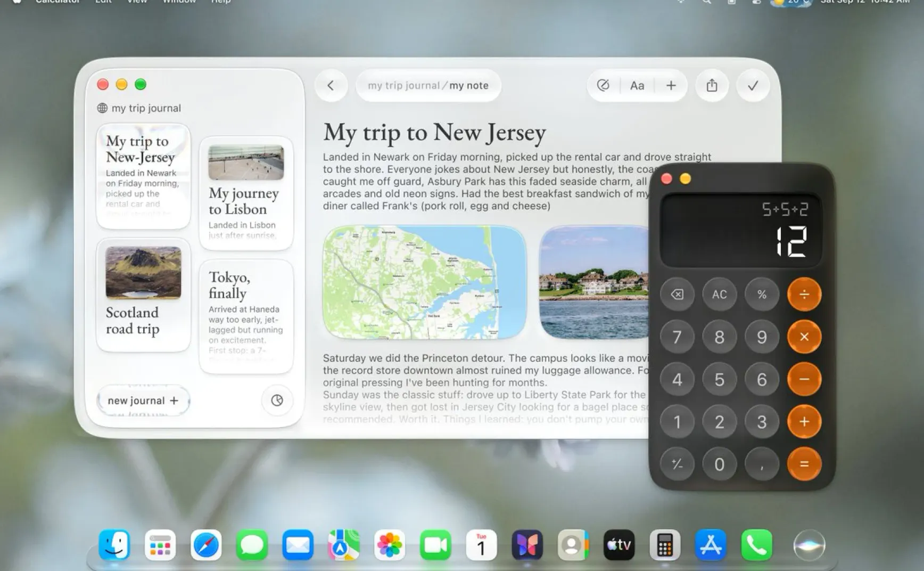Viewport: 924px width, 571px height.
Task: Click the Saturday Princeton detour paragraph
Action: 485,370
